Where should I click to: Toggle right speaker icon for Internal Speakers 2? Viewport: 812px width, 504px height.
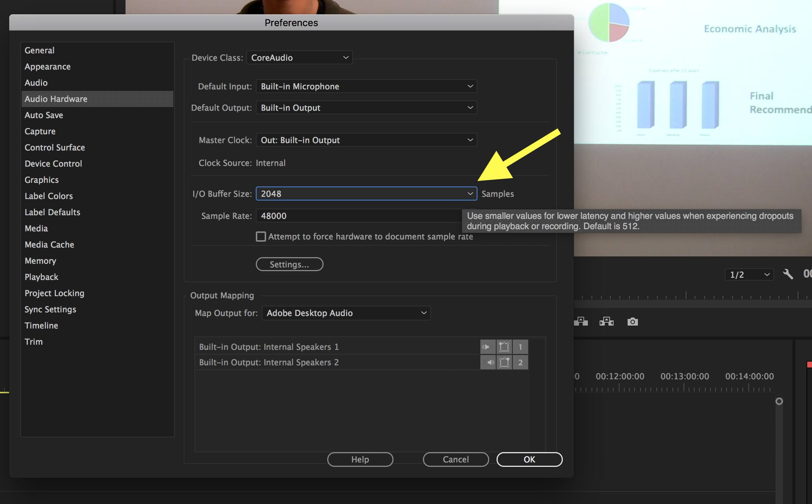(x=488, y=362)
